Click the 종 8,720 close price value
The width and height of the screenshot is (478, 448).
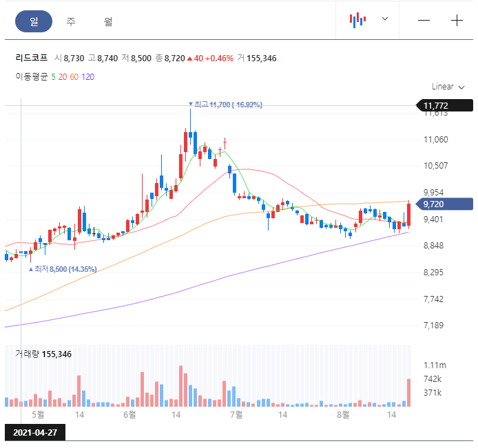pyautogui.click(x=170, y=58)
